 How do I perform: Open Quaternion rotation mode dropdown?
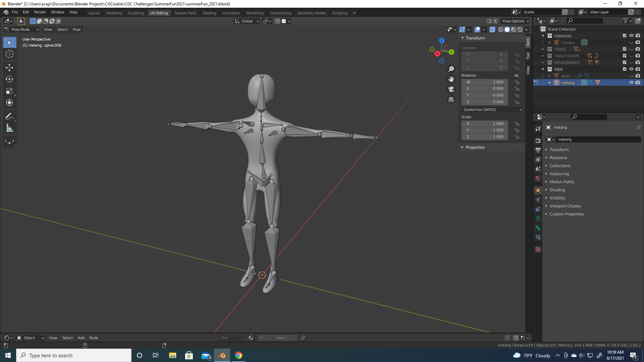click(x=492, y=110)
